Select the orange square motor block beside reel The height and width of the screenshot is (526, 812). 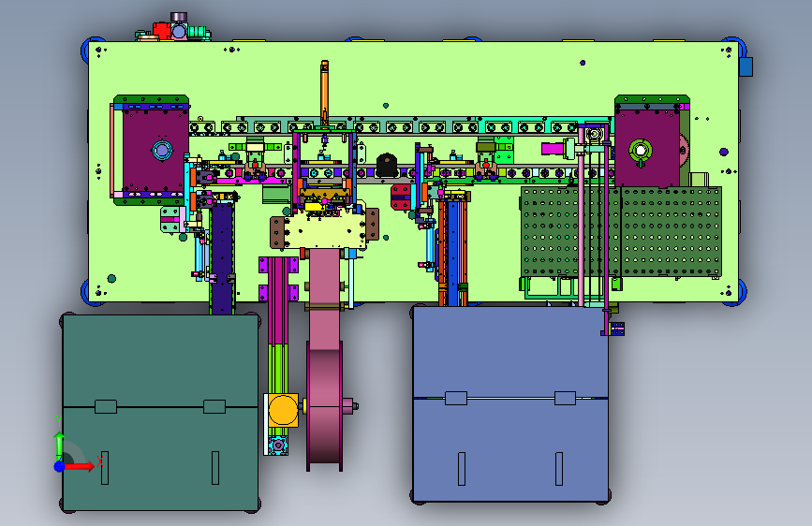[x=283, y=410]
